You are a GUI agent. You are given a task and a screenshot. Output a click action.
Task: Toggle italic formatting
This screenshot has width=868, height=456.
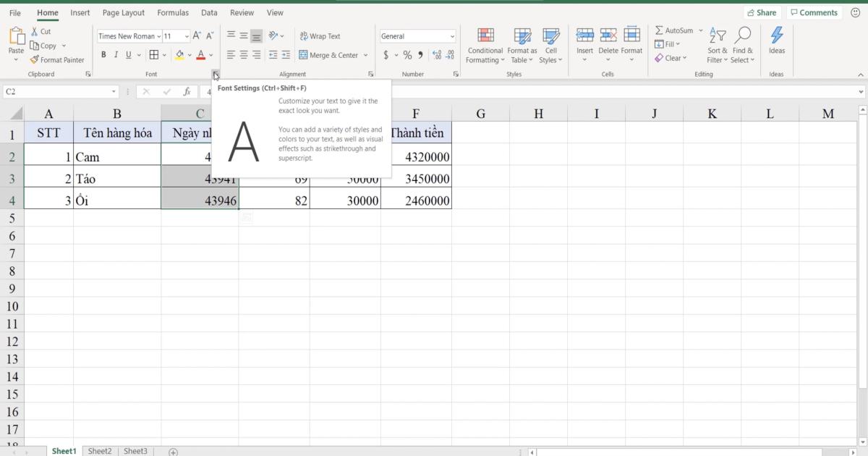[117, 54]
